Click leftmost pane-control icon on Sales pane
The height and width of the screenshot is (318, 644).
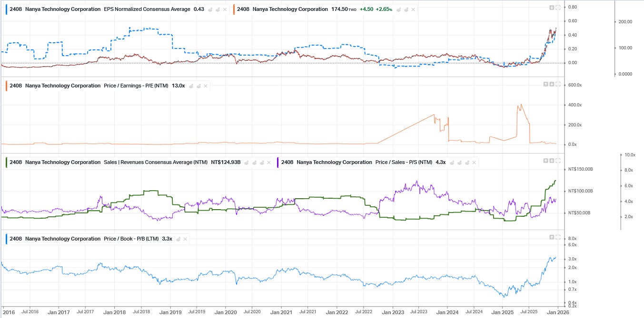tap(546, 160)
